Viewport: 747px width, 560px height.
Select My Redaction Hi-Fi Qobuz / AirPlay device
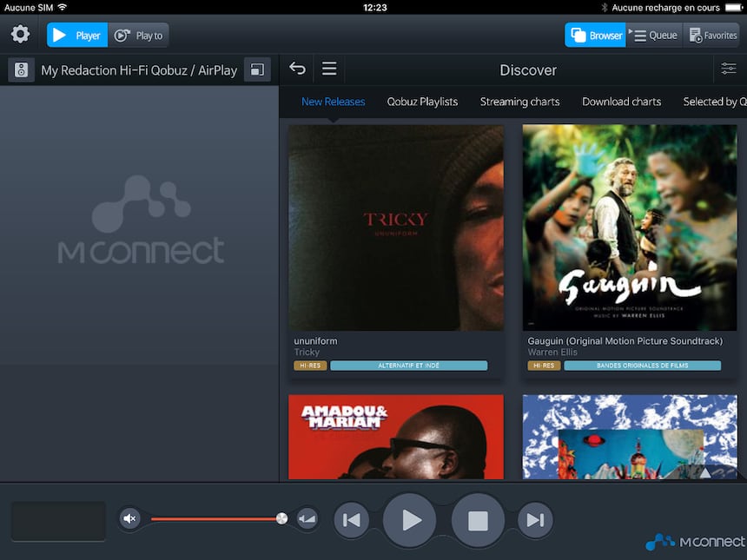(x=139, y=70)
